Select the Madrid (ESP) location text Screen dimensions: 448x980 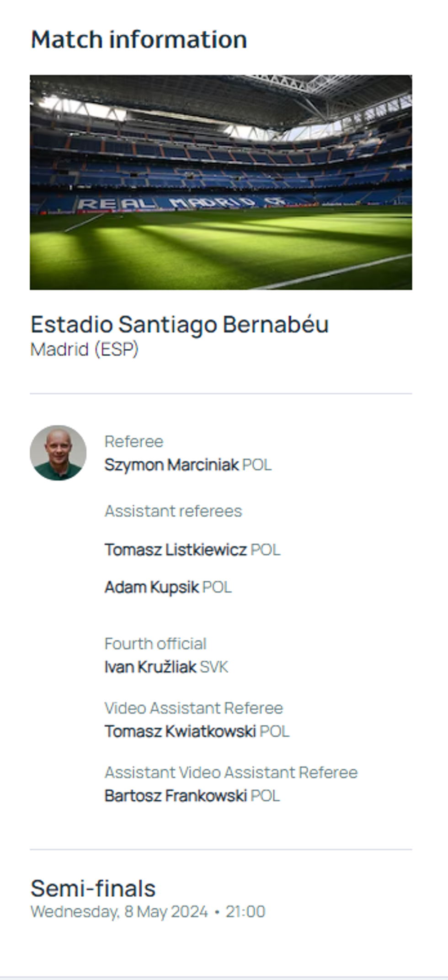tap(84, 349)
